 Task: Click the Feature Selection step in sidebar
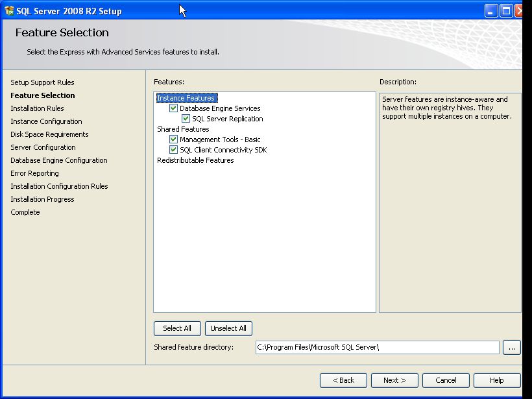[43, 95]
